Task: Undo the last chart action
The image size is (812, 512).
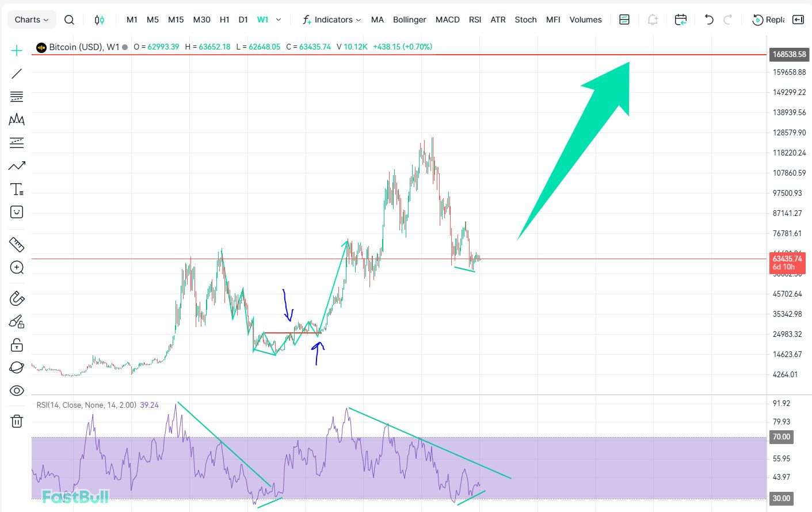Action: [x=709, y=20]
